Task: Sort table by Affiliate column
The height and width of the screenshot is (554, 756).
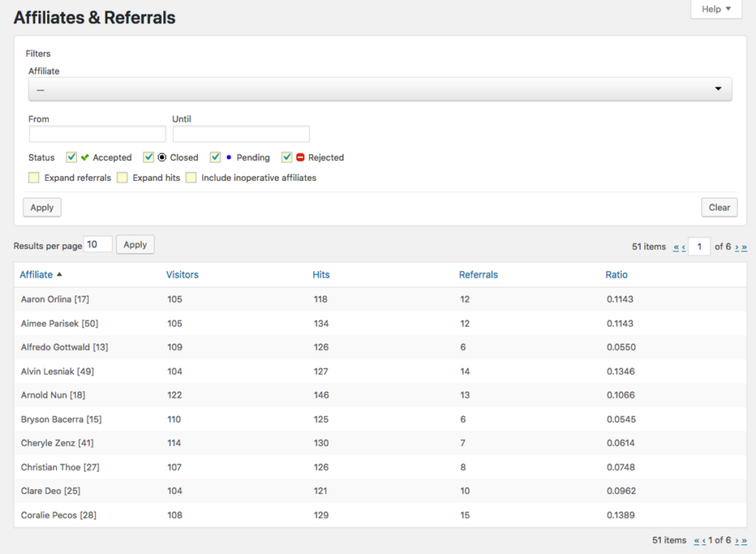Action: 36,274
